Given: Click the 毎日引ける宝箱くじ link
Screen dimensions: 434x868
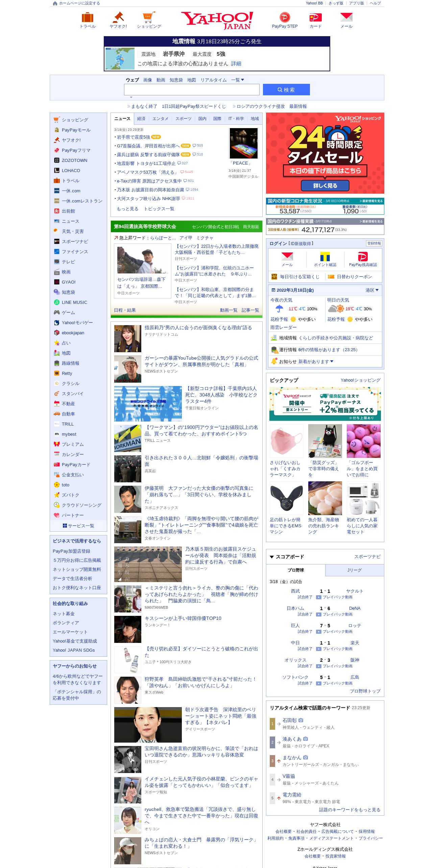Looking at the screenshot, I should tap(299, 277).
